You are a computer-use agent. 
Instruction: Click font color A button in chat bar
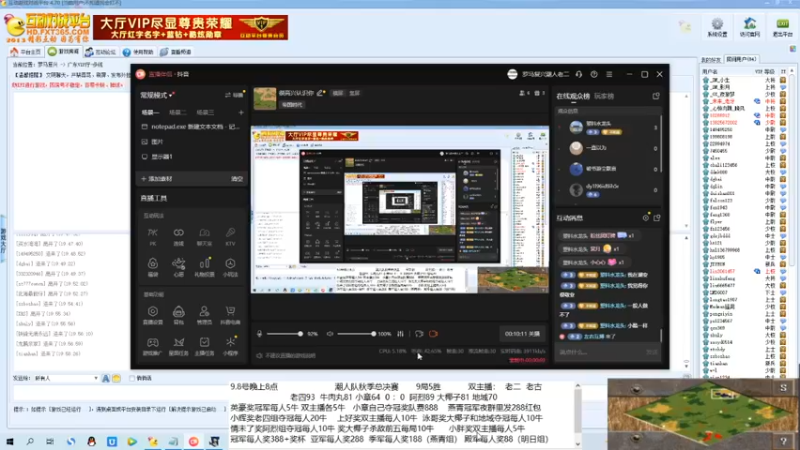tap(106, 378)
